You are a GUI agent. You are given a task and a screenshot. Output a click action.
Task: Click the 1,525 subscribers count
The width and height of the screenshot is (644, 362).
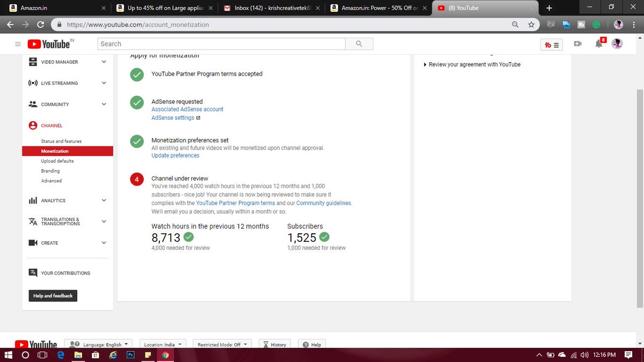pyautogui.click(x=302, y=238)
